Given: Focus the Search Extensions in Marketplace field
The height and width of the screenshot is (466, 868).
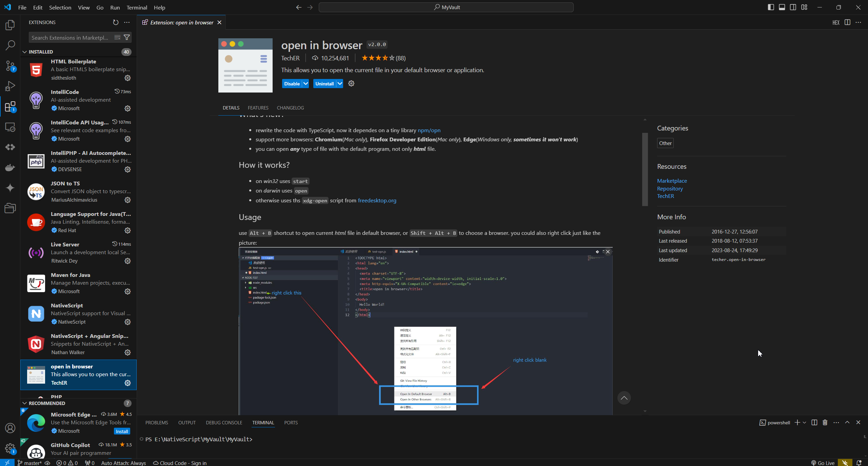Looking at the screenshot, I should 71,38.
